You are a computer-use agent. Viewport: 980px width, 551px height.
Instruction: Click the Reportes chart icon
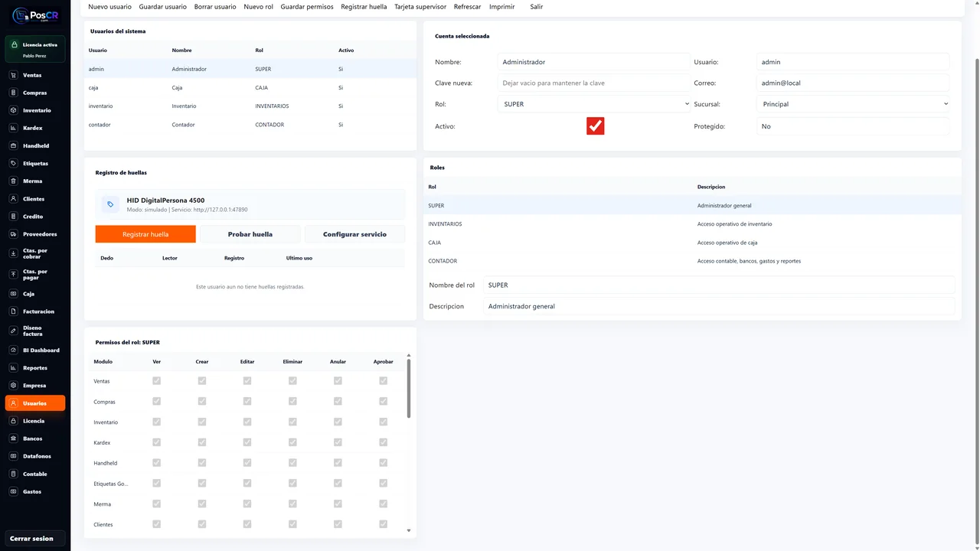coord(14,367)
